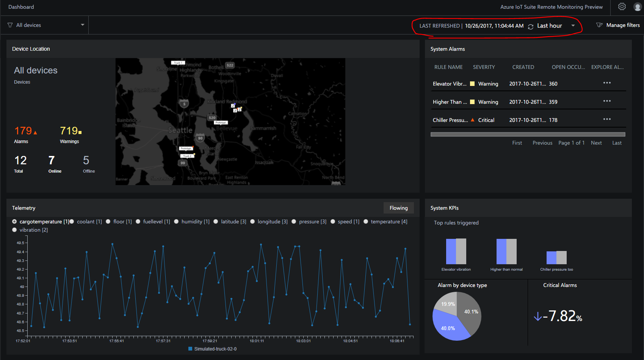
Task: Open the ellipsis menu for Chiller Pressure alarm
Action: (607, 119)
